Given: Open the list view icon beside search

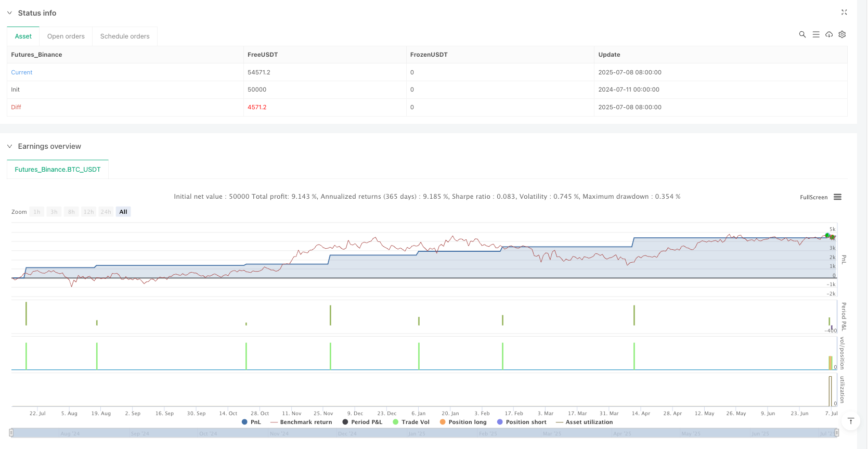Looking at the screenshot, I should tap(815, 34).
